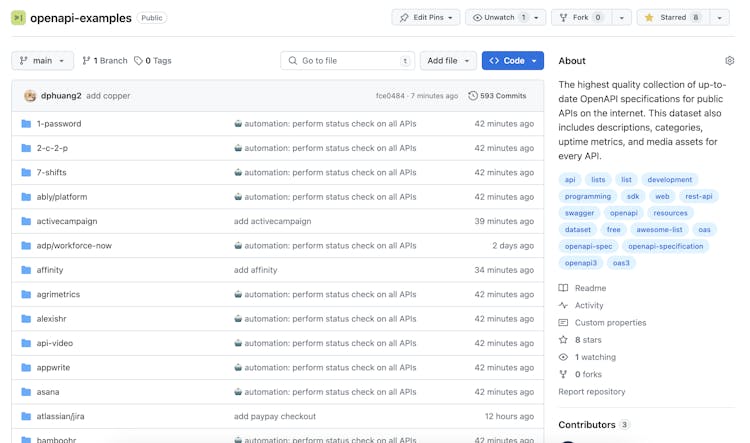The height and width of the screenshot is (443, 750).
Task: Click the openapi-spec topic tag
Action: coord(588,246)
